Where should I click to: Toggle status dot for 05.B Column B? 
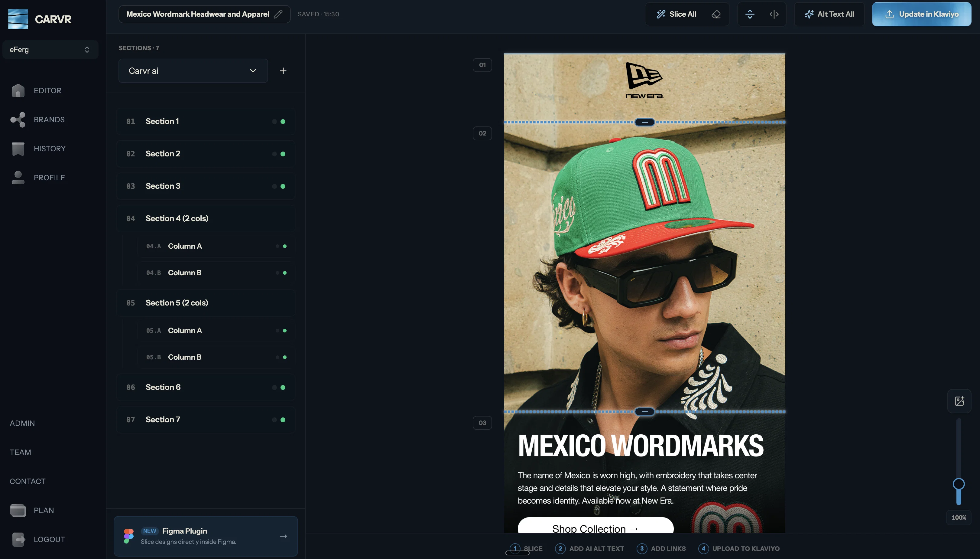[x=285, y=357]
